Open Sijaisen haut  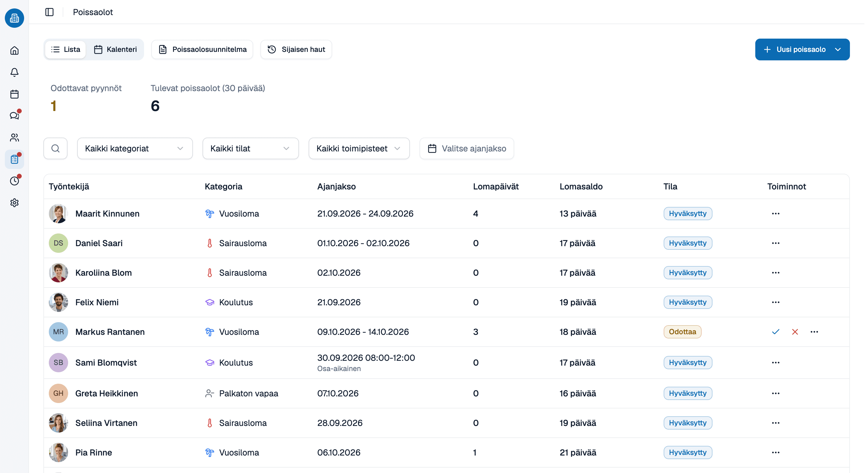point(296,49)
